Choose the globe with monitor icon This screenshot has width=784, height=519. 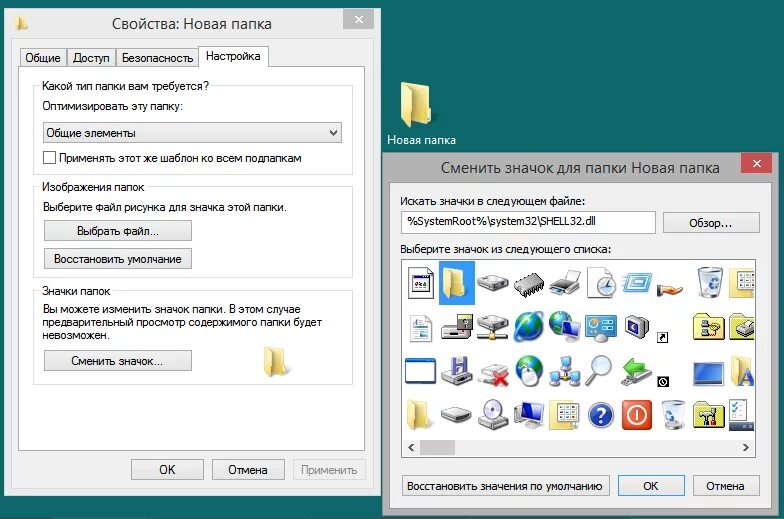pos(564,326)
